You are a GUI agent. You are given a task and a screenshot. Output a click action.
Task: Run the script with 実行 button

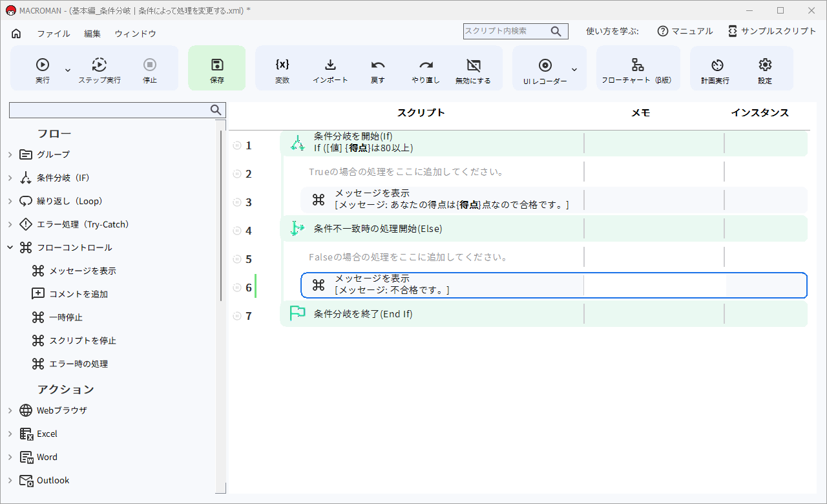point(43,70)
